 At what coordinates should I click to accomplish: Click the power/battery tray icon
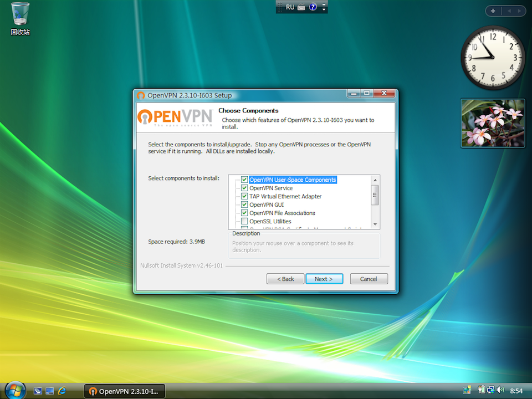tap(482, 390)
